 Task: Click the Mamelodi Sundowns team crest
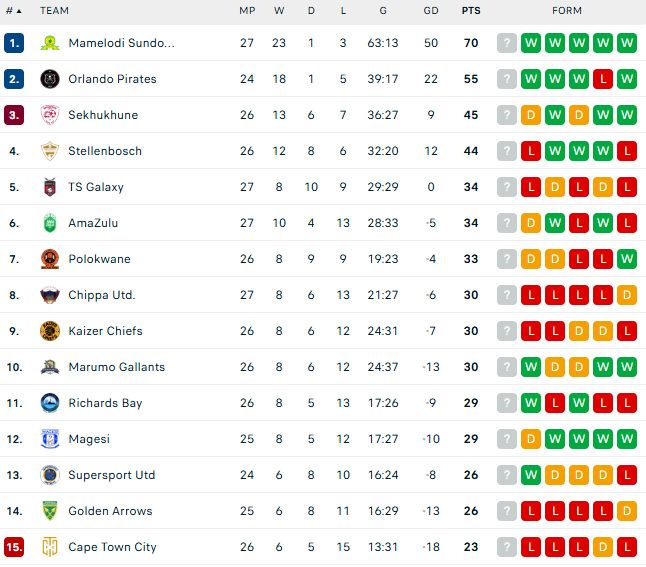50,43
